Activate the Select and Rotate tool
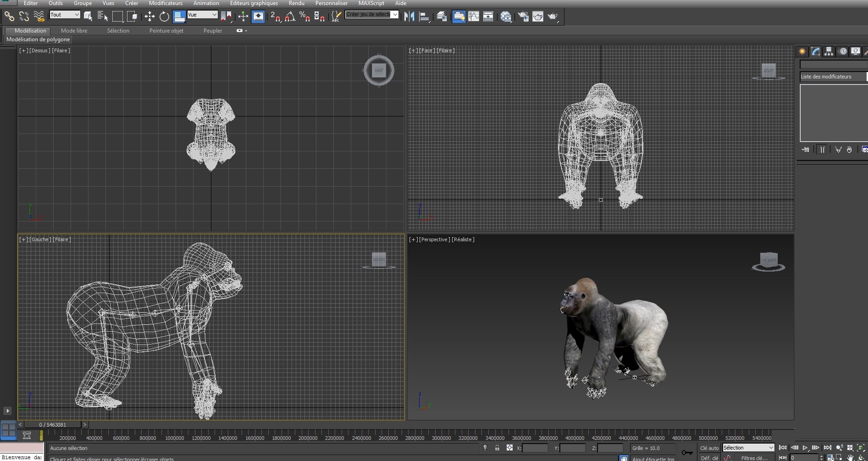868x461 pixels. point(164,17)
